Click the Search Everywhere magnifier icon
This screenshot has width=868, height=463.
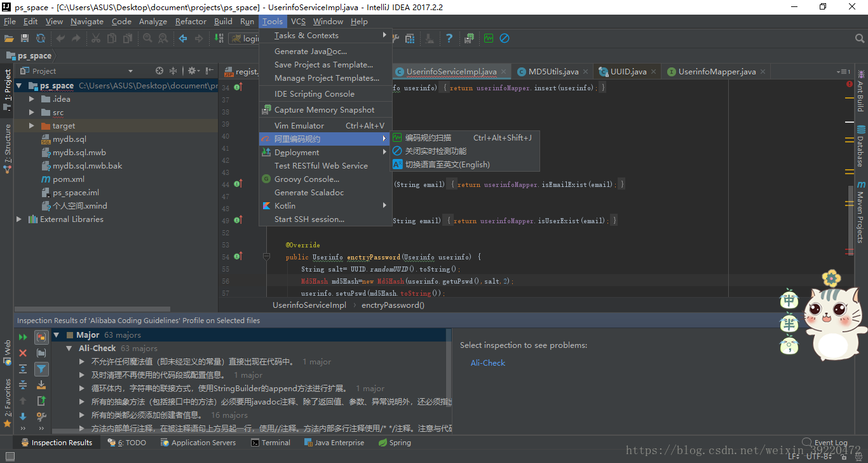click(860, 39)
